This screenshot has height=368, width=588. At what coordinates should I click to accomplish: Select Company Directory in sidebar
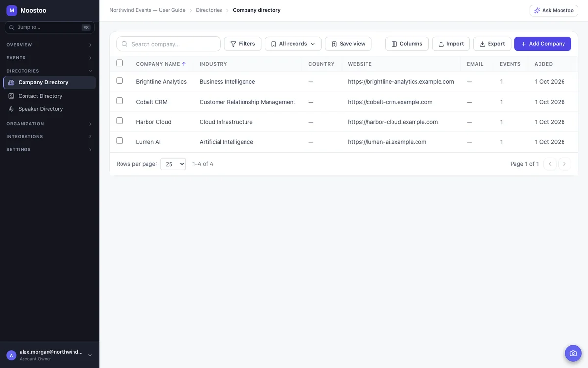point(49,82)
